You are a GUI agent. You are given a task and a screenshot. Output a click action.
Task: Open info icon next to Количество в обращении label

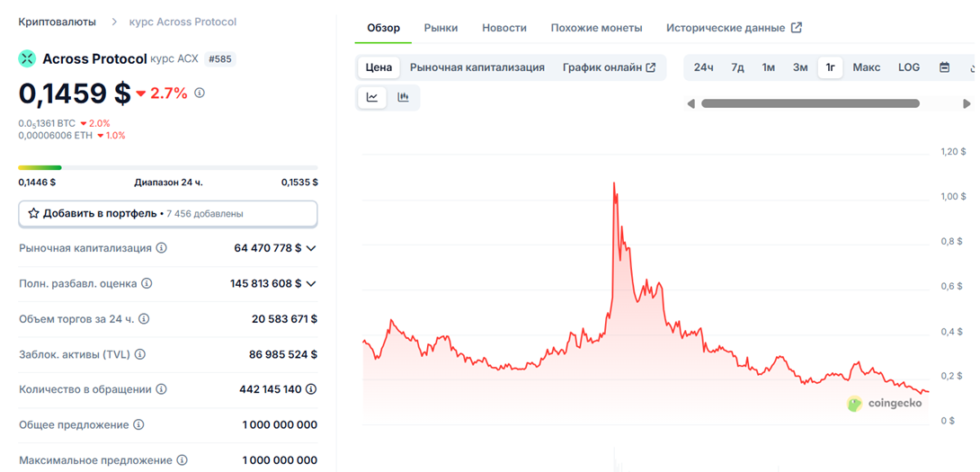pos(161,389)
